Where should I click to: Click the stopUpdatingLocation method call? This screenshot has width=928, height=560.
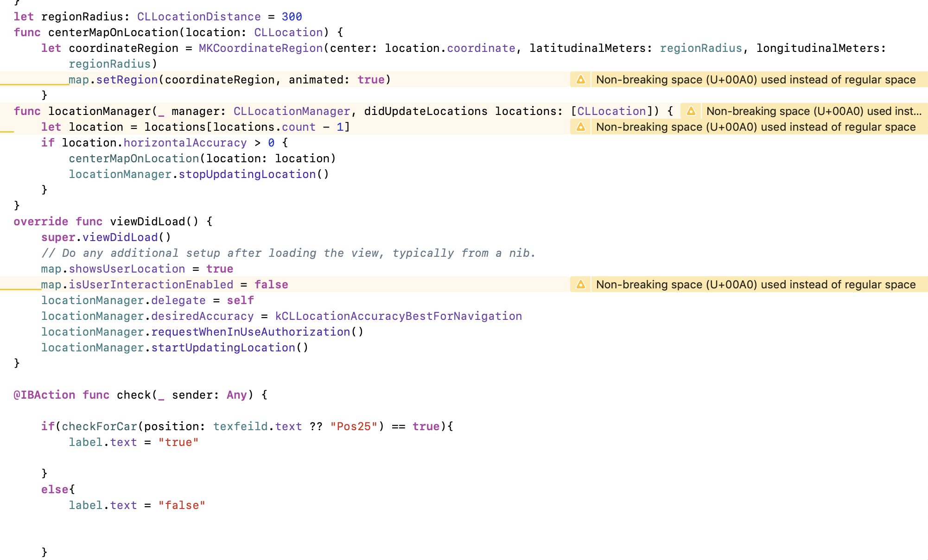pyautogui.click(x=247, y=174)
